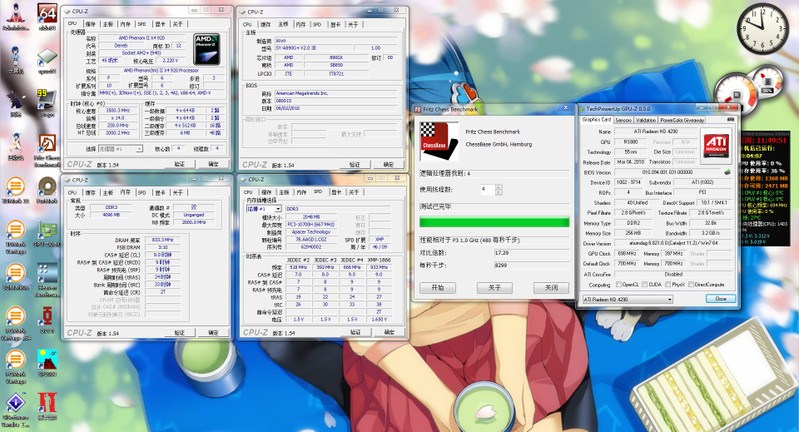Click the 17.29 result field in Fritz

(x=531, y=253)
